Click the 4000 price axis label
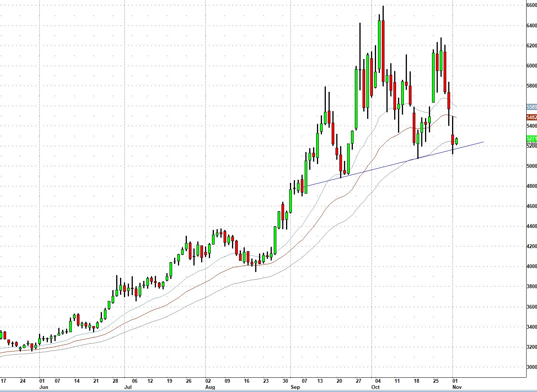Screen dimensions: 537x392 [x=532, y=266]
